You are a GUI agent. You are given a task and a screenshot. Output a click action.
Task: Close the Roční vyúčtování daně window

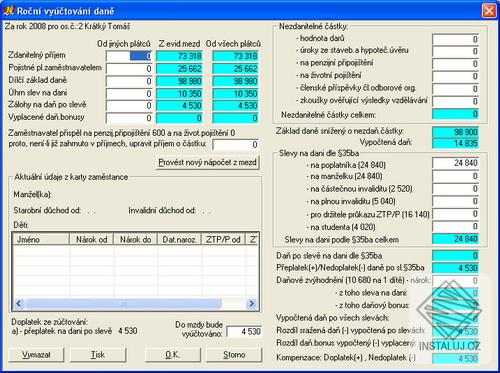tap(489, 11)
